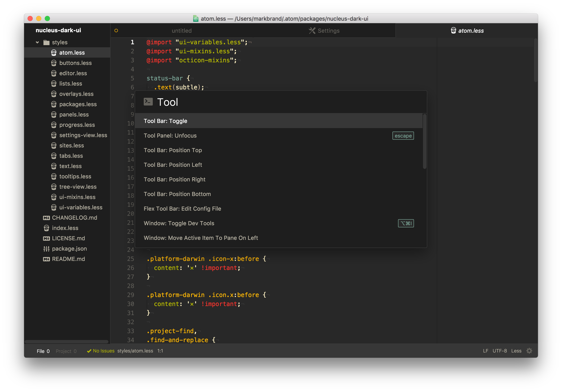Image resolution: width=562 pixels, height=392 pixels.
Task: Click the editor.less file icon
Action: 54,73
